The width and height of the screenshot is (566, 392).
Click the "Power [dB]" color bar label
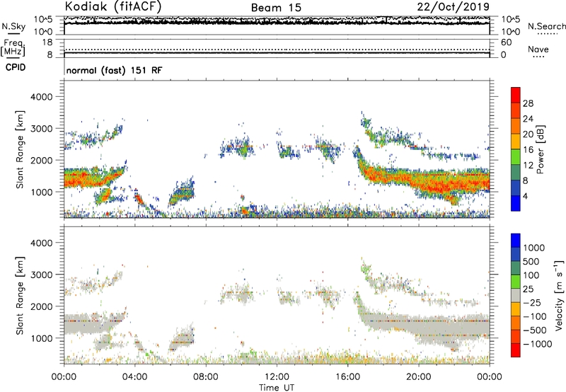tap(541, 149)
